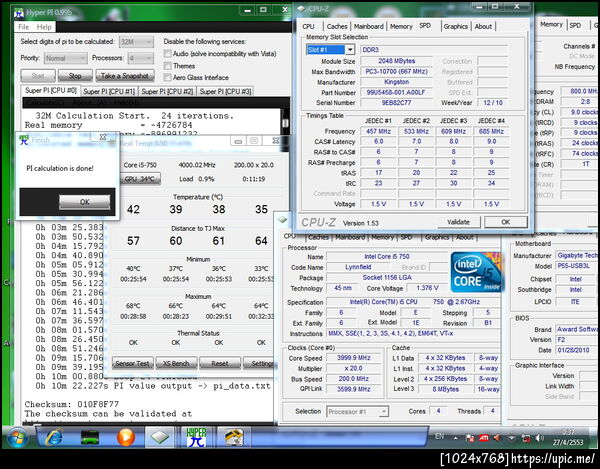Click the Kingston manufacturer field
The width and height of the screenshot is (600, 469).
coord(396,82)
